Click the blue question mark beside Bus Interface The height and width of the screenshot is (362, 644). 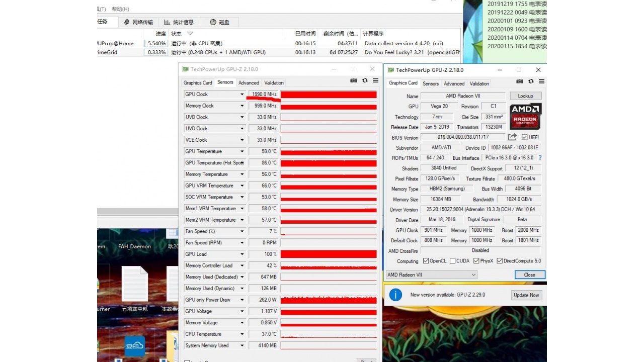[x=540, y=158]
